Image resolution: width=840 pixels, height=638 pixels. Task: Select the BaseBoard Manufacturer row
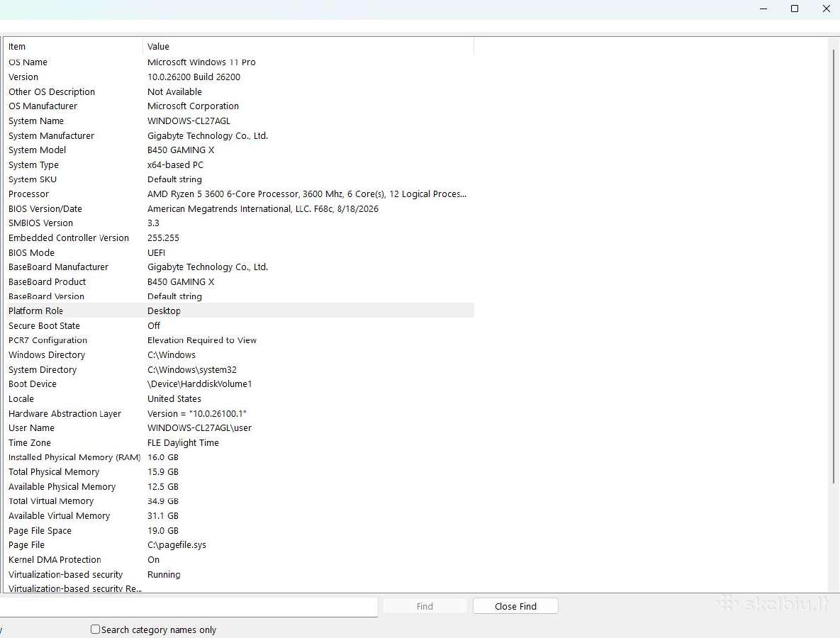point(239,267)
